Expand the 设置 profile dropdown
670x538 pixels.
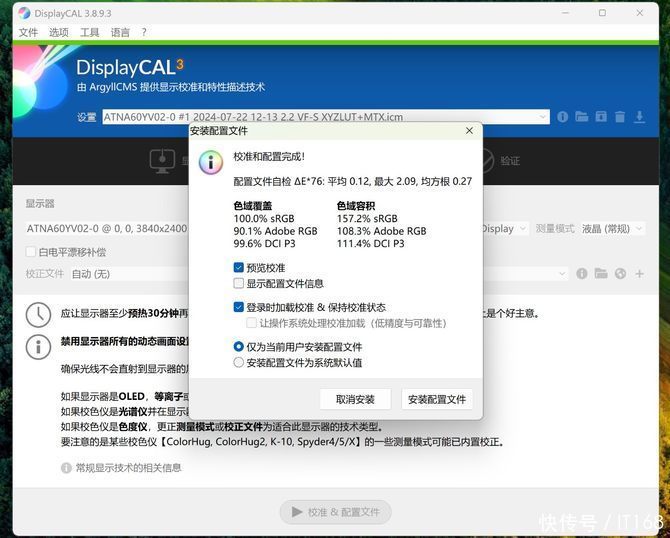coord(543,117)
